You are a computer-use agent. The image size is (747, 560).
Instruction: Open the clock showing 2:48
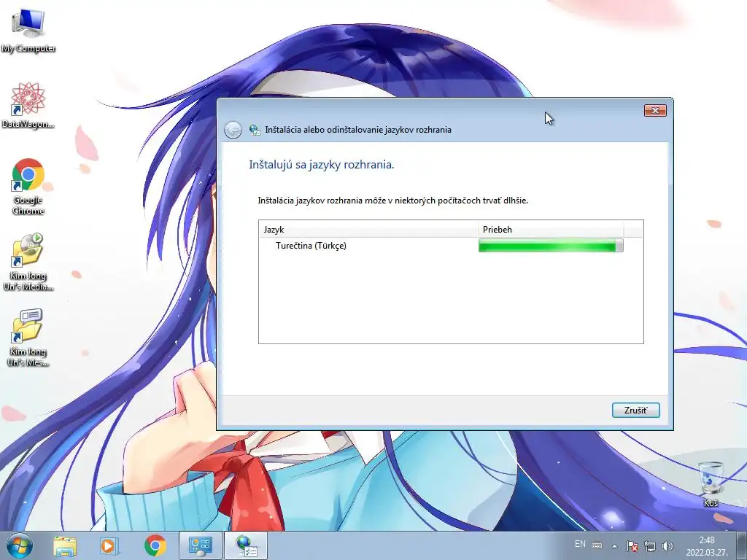tap(706, 546)
